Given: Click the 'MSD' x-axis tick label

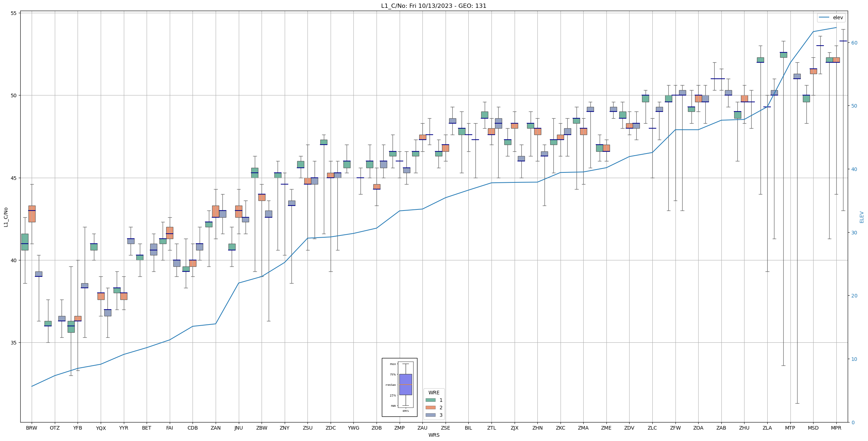Looking at the screenshot, I should click(813, 428).
